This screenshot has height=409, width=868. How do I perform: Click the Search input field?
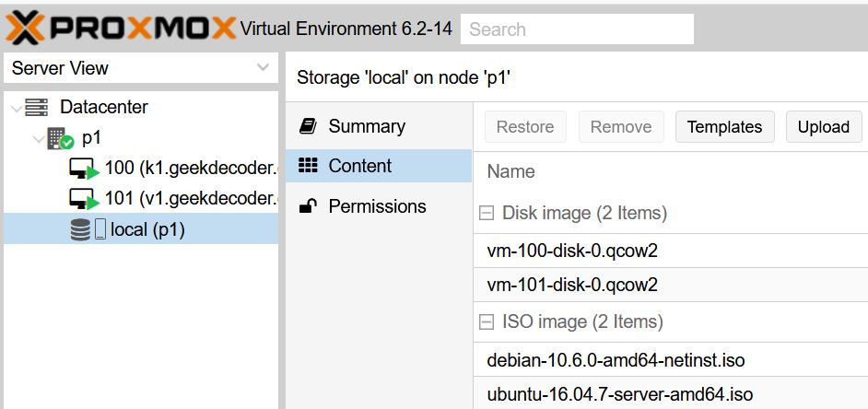click(x=577, y=29)
